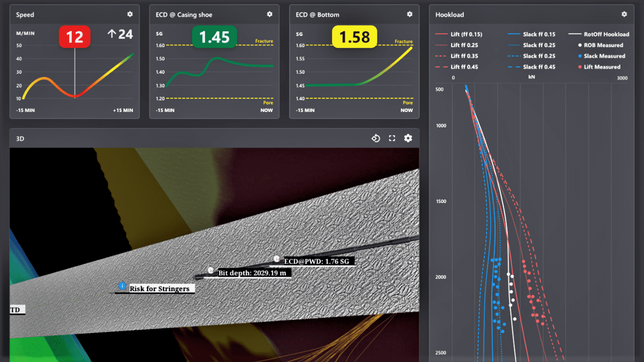Click Pore label in ECD Bottom chart
Image resolution: width=644 pixels, height=362 pixels.
(408, 103)
